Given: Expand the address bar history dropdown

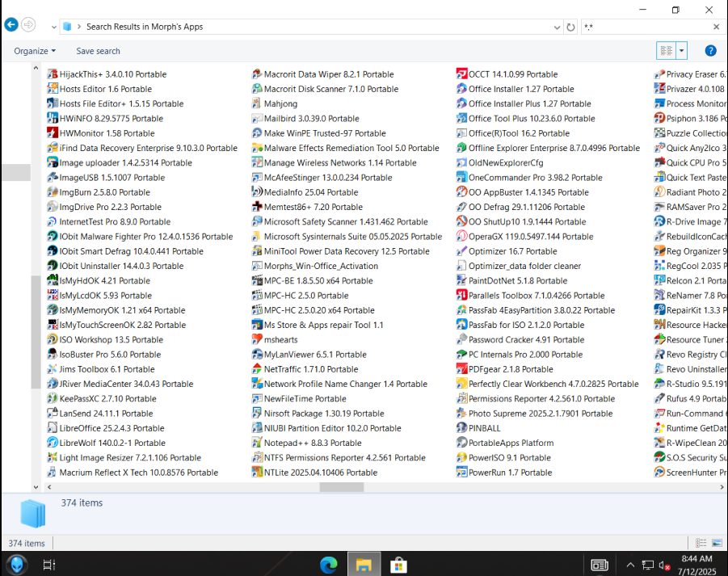Looking at the screenshot, I should pos(557,27).
